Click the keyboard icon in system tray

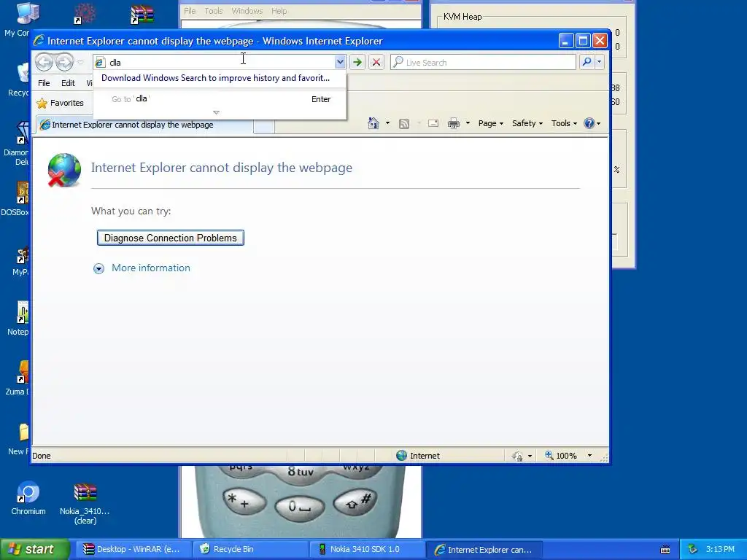pyautogui.click(x=665, y=550)
